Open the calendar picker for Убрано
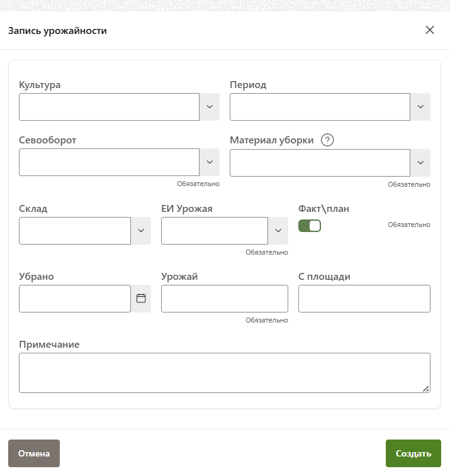The image size is (450, 476). (x=141, y=299)
